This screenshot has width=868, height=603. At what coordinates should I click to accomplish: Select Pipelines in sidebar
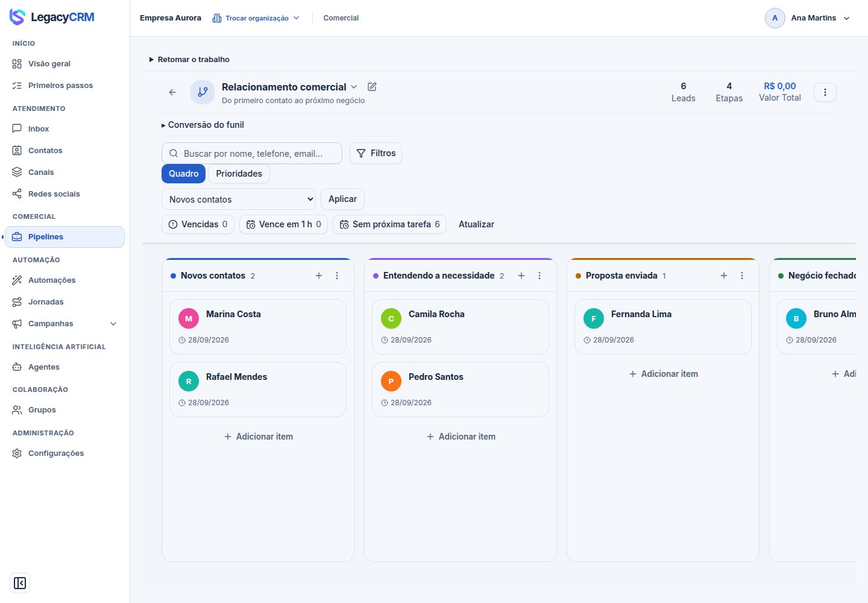click(x=64, y=237)
